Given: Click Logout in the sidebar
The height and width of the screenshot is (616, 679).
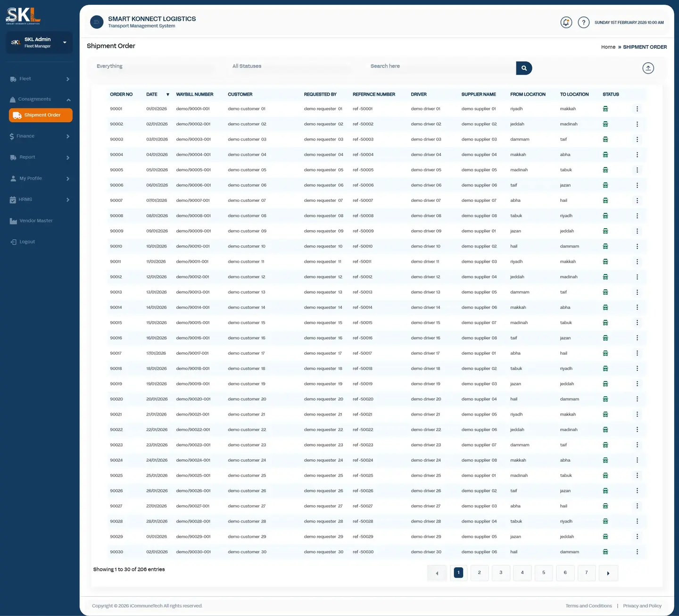Looking at the screenshot, I should [23, 242].
